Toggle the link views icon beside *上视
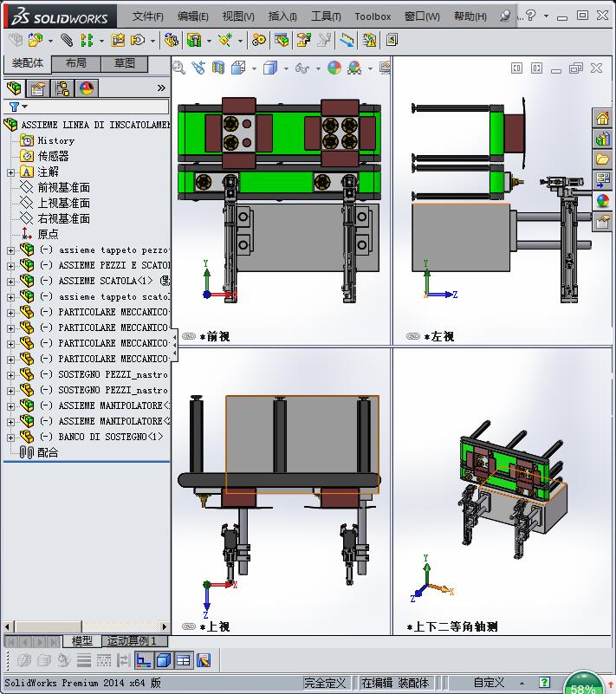 (x=189, y=626)
